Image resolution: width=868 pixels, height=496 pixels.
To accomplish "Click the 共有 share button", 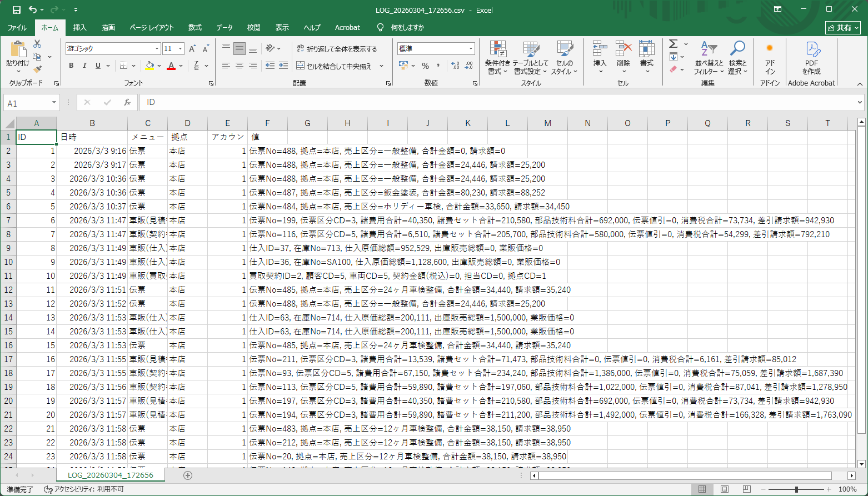I will pyautogui.click(x=842, y=28).
